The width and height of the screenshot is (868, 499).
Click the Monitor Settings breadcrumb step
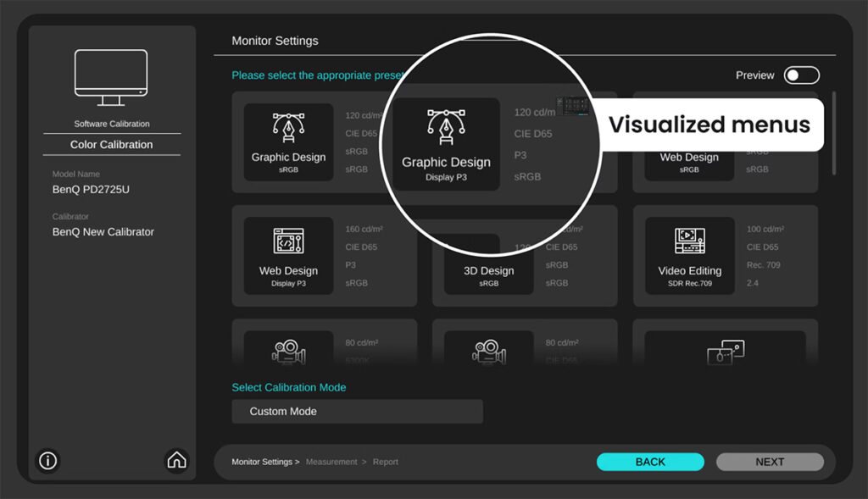[x=262, y=462]
